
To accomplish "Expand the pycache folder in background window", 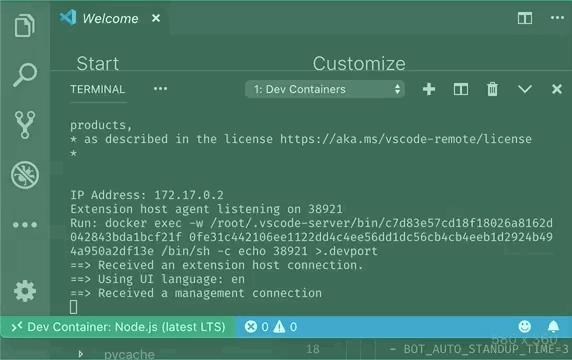I will click(x=81, y=354).
